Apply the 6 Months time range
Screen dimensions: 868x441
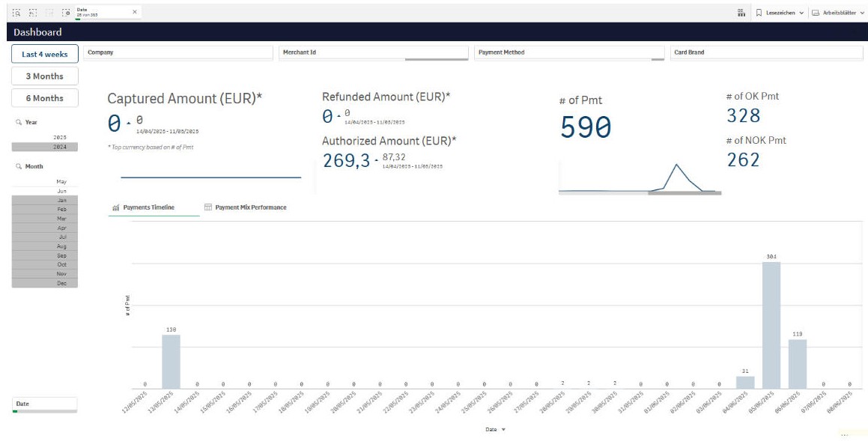(x=44, y=98)
